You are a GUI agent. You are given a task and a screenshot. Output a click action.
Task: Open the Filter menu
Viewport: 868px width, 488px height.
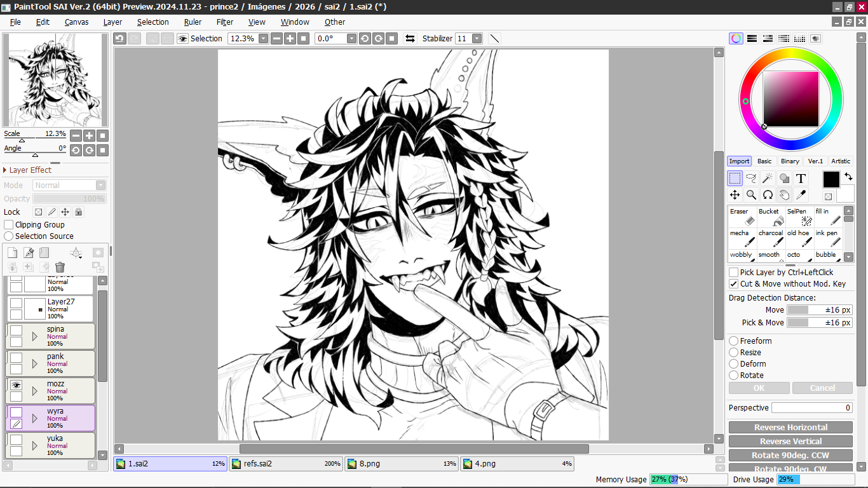pyautogui.click(x=224, y=22)
